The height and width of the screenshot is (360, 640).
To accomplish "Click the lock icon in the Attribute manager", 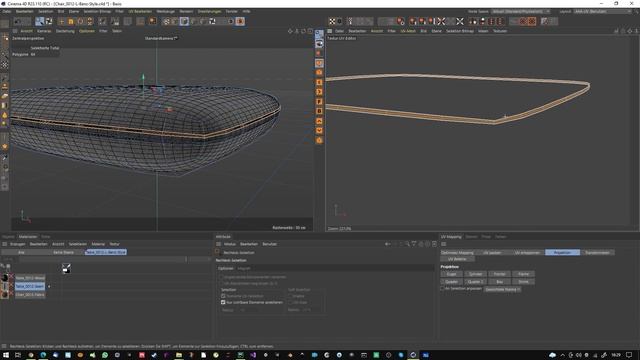I will 421,244.
